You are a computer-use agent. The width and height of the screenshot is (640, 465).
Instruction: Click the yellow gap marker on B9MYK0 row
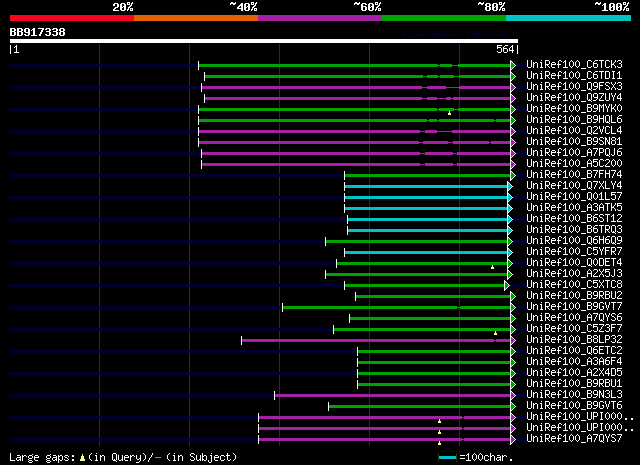[x=449, y=113]
